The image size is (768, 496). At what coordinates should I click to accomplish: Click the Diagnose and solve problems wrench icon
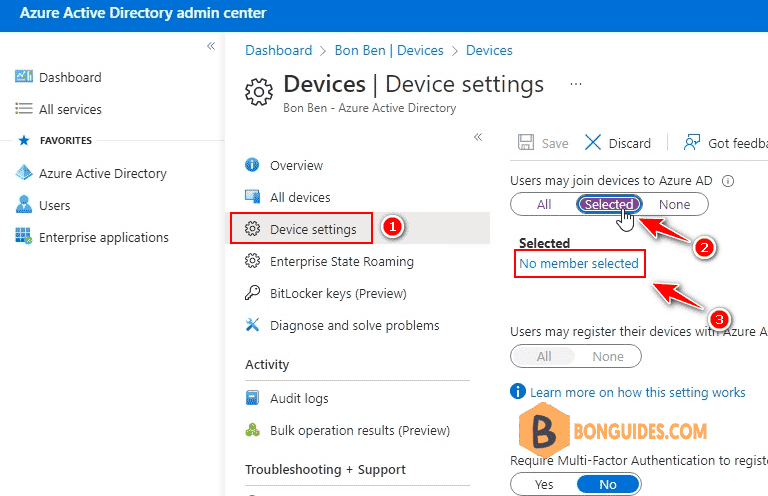252,324
